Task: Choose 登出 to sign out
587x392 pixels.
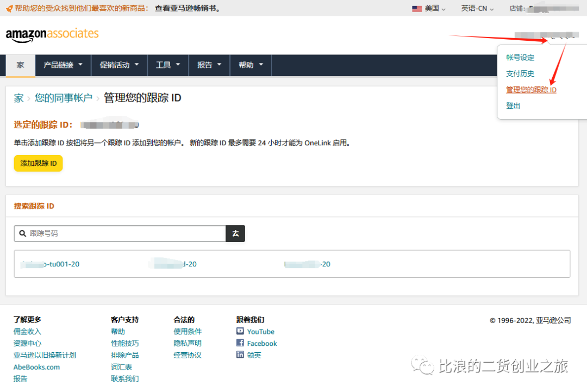Action: [513, 106]
